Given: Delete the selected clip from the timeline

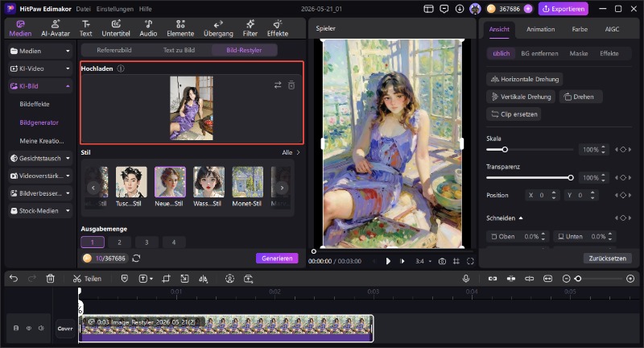Looking at the screenshot, I should click(x=50, y=279).
